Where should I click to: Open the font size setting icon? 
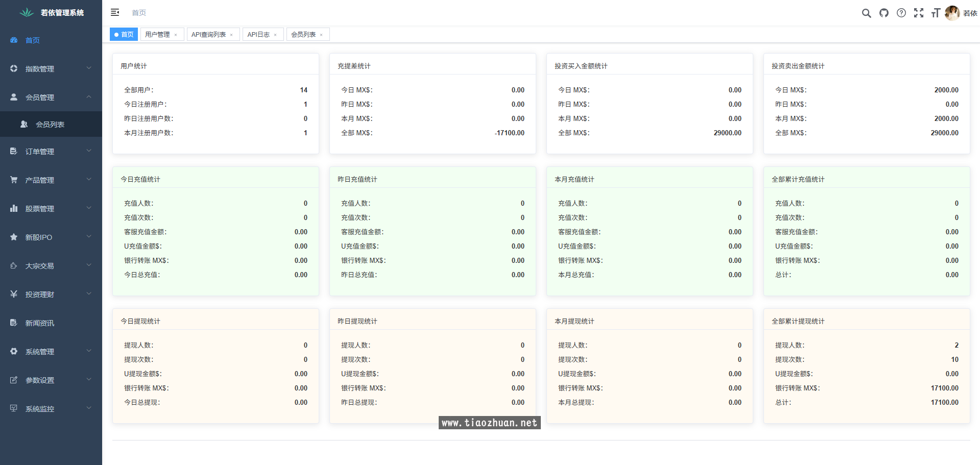pos(936,13)
